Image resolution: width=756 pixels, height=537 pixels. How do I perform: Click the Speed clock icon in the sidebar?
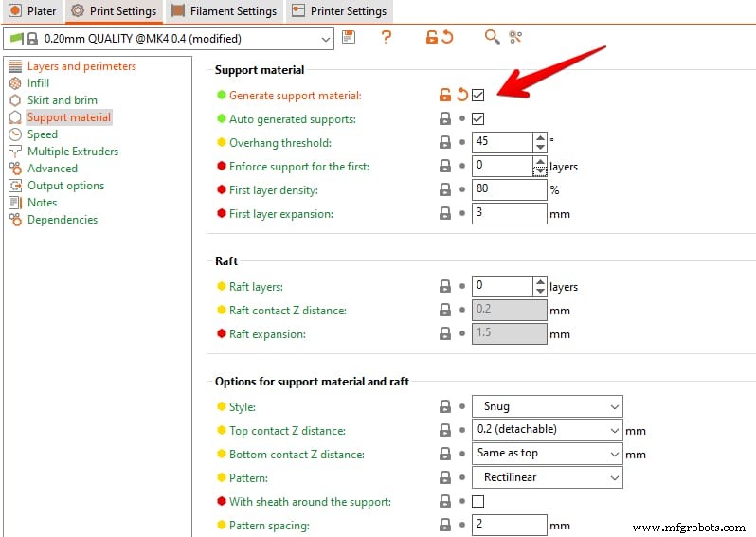[x=15, y=134]
